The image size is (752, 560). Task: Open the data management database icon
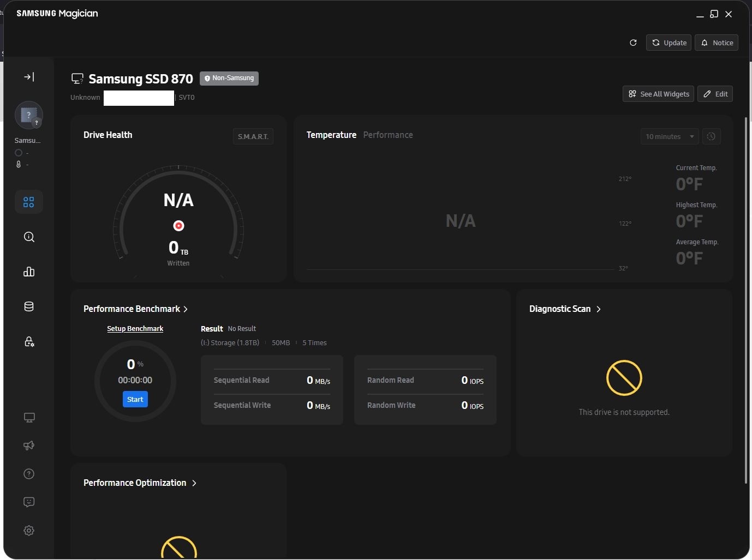[29, 307]
